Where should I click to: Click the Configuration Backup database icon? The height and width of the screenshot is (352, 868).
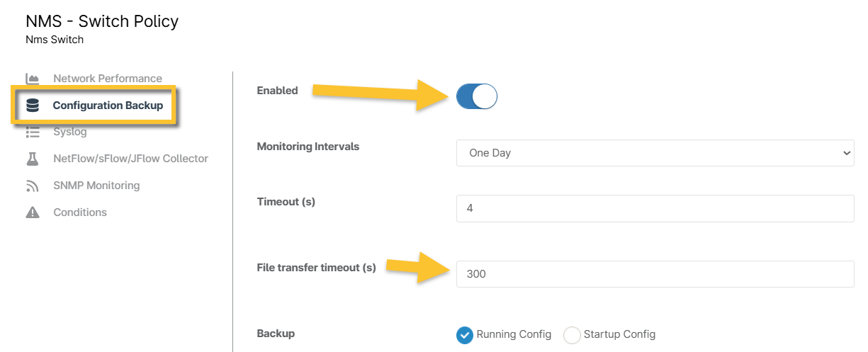(x=33, y=106)
